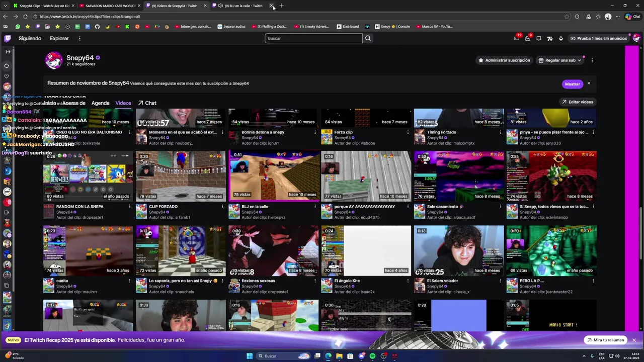Click the browser refresh button
This screenshot has height=362, width=644.
tap(25, 17)
